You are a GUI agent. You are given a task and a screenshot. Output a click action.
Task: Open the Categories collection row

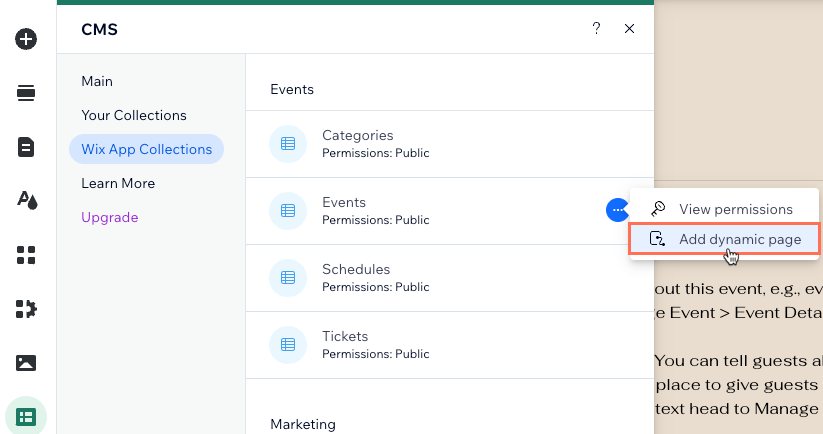[450, 144]
